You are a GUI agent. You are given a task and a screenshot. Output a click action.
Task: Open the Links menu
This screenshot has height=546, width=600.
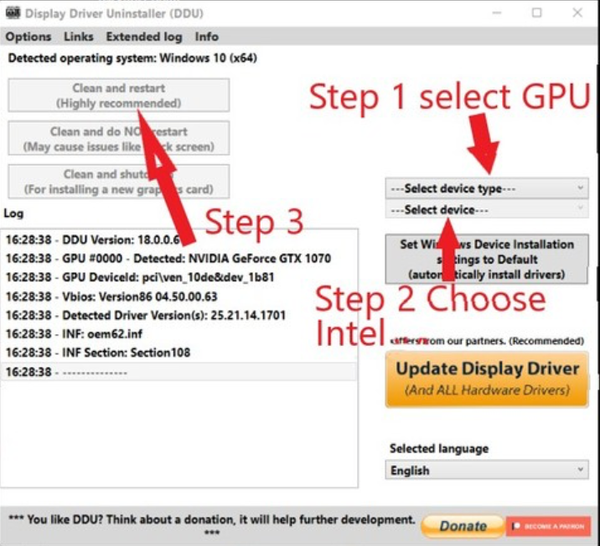78,37
